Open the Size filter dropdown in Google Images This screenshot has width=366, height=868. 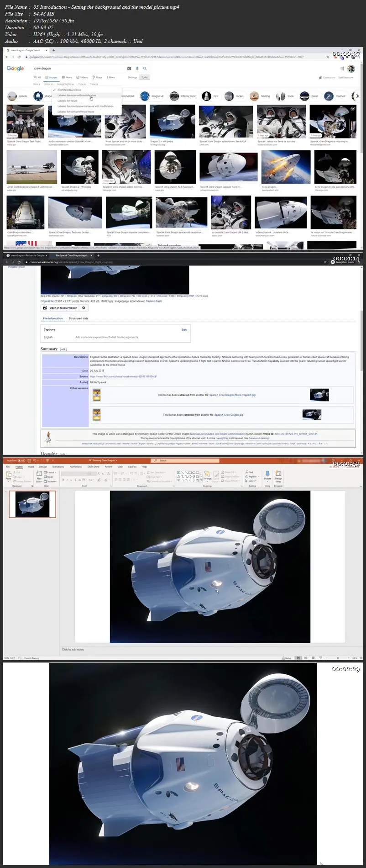pyautogui.click(x=36, y=84)
